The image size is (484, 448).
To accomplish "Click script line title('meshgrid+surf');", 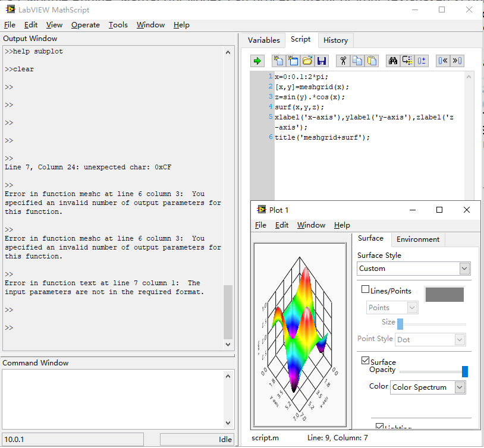I will (x=322, y=138).
